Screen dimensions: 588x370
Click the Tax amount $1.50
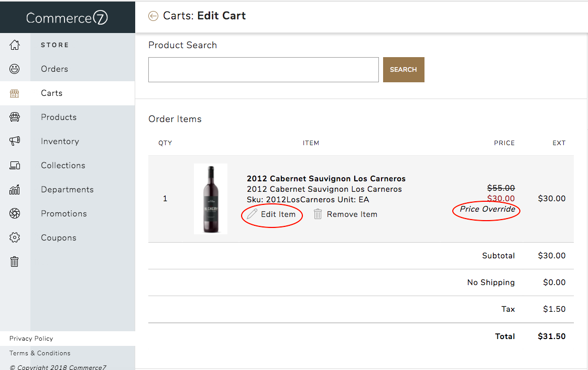pos(554,309)
